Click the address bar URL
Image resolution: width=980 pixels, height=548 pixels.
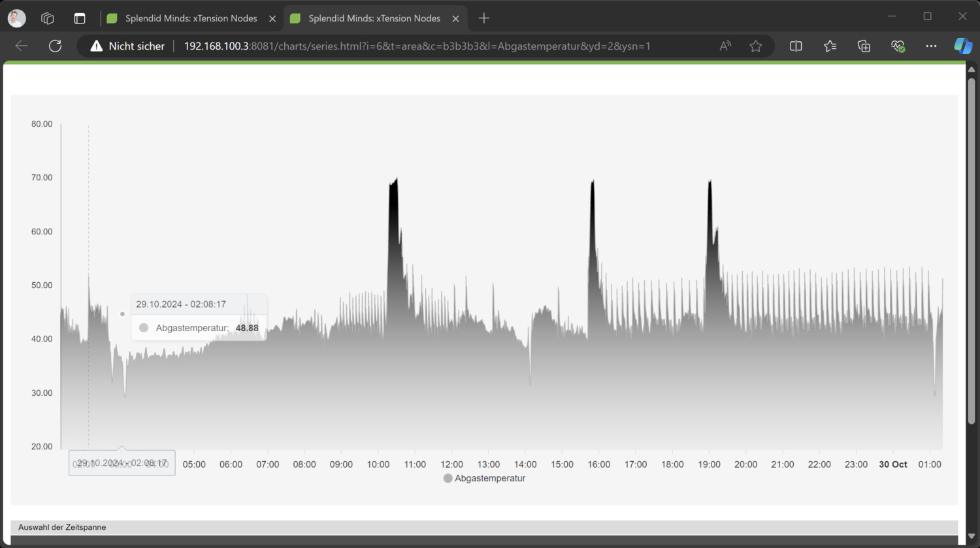click(x=418, y=46)
